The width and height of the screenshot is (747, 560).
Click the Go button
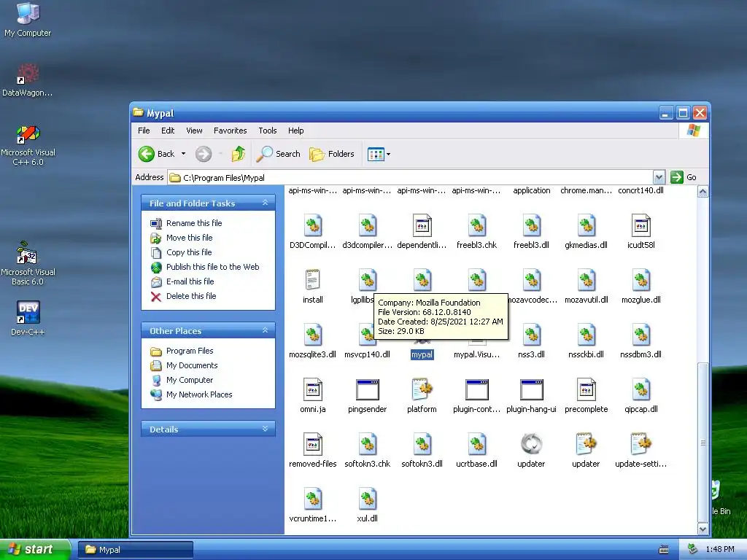pos(684,178)
